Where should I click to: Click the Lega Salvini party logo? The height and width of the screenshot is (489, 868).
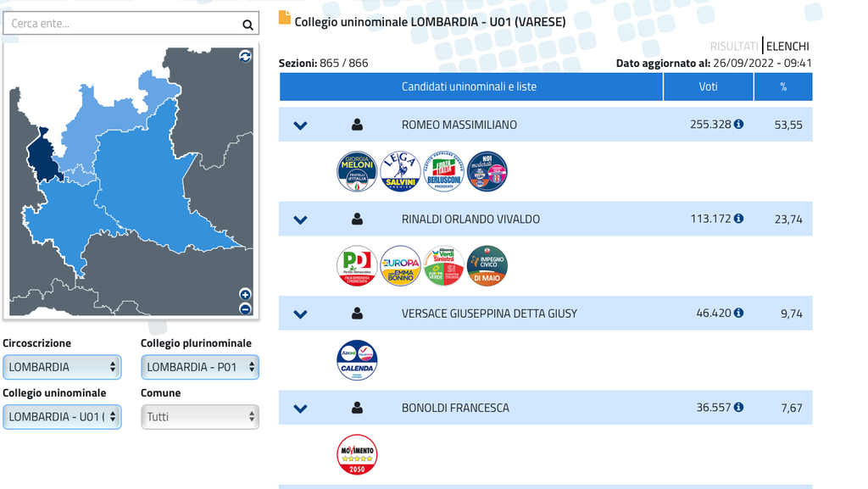pyautogui.click(x=400, y=172)
